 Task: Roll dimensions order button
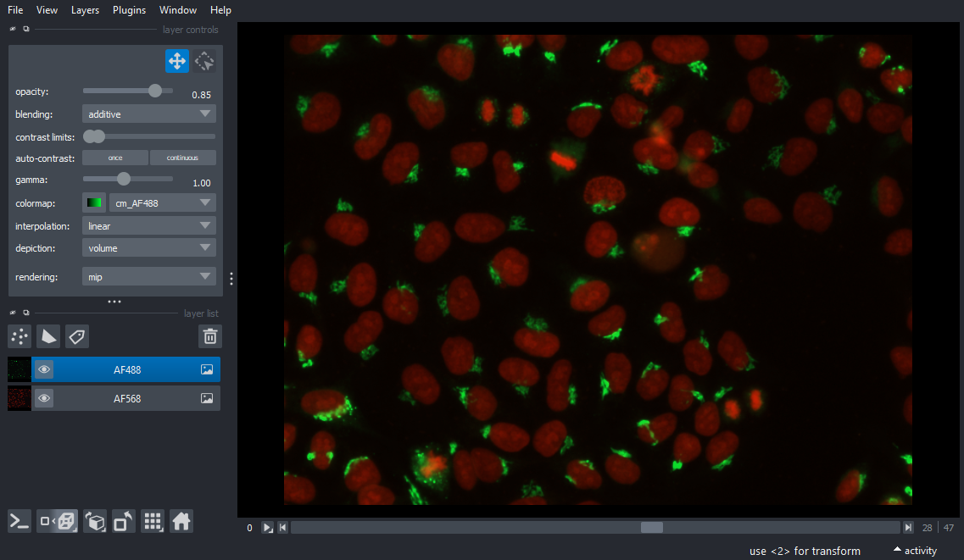click(95, 522)
